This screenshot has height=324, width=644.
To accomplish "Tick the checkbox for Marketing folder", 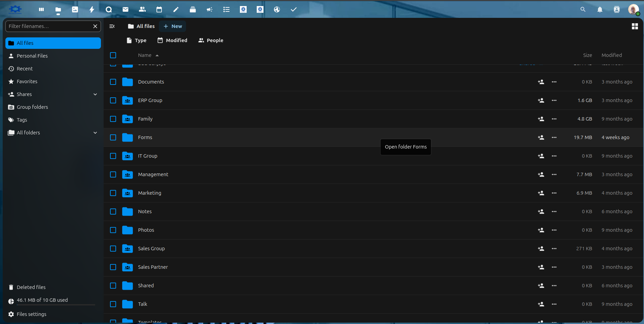I will click(x=113, y=193).
